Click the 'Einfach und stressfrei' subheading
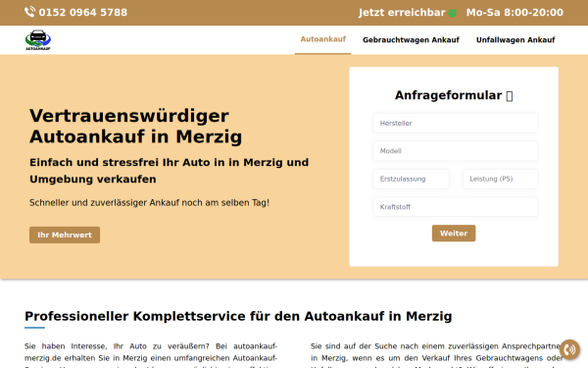 tap(170, 171)
